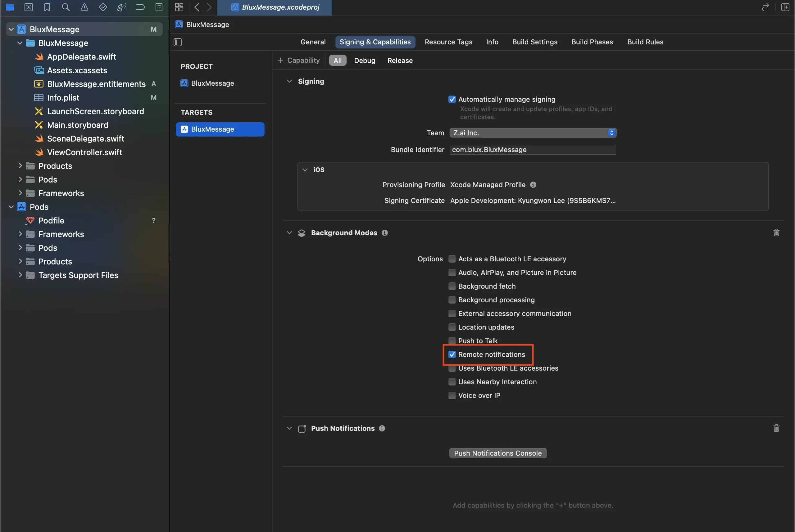Open the Breakpoint navigator icon
Image resolution: width=795 pixels, height=532 pixels.
(140, 7)
